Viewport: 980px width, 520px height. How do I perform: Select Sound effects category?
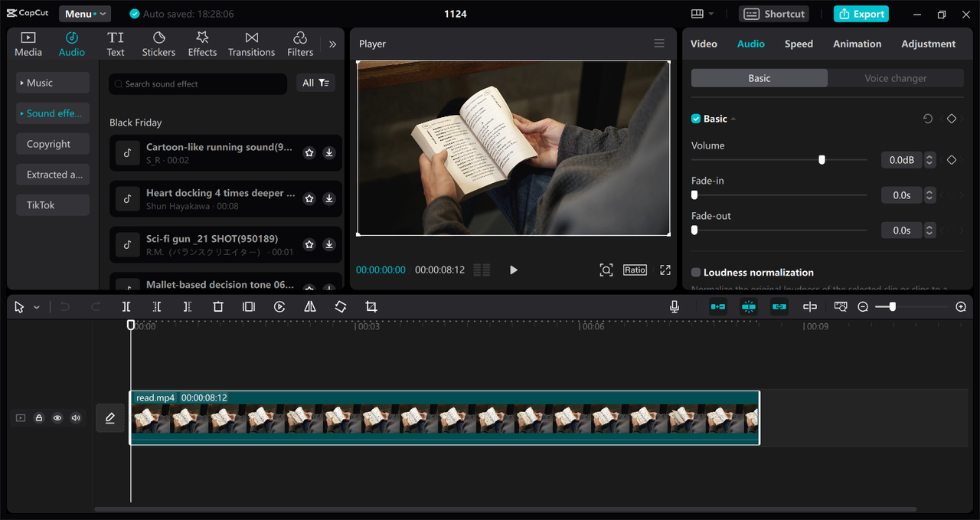click(x=53, y=113)
